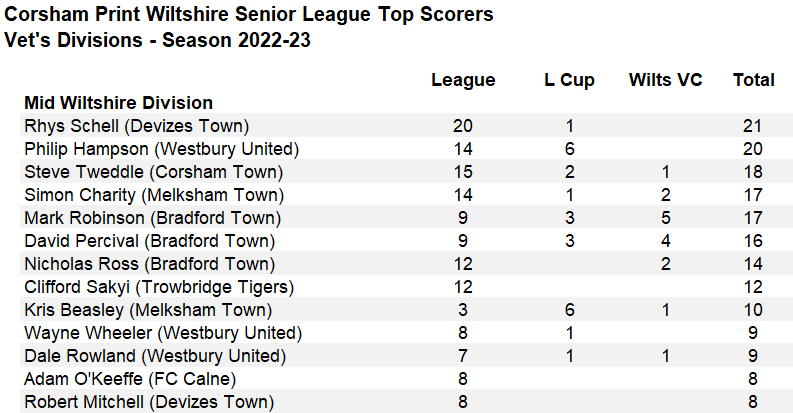Screen dimensions: 793x413
Task: Click the League column header
Action: (463, 80)
